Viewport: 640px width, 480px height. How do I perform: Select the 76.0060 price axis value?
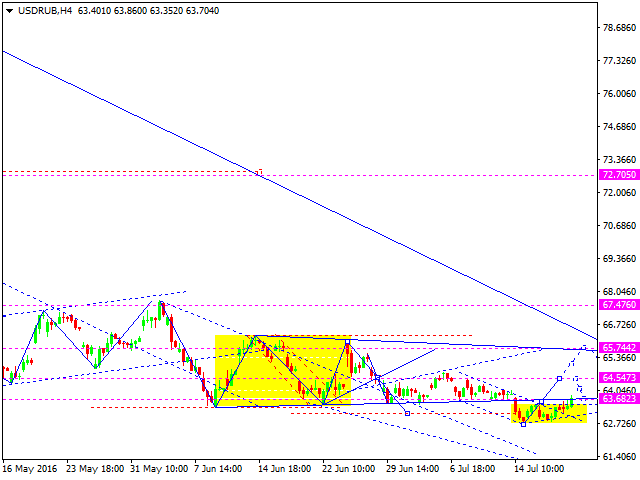click(619, 94)
